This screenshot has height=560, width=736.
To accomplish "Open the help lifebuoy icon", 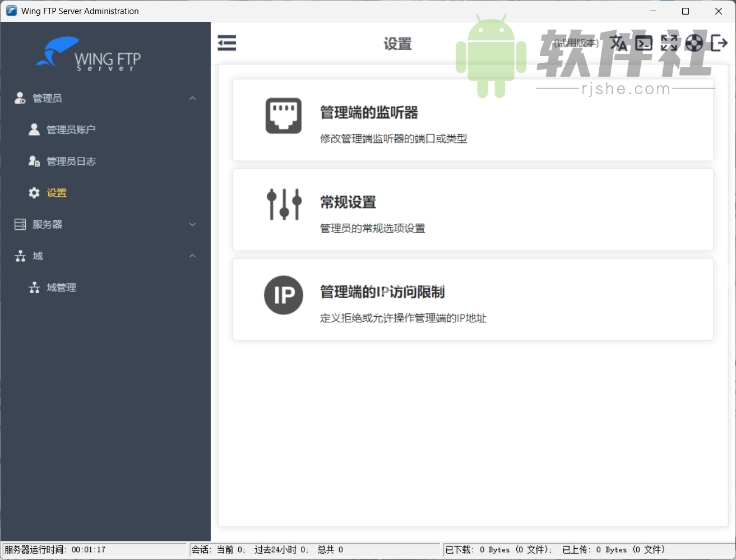I will tap(694, 43).
